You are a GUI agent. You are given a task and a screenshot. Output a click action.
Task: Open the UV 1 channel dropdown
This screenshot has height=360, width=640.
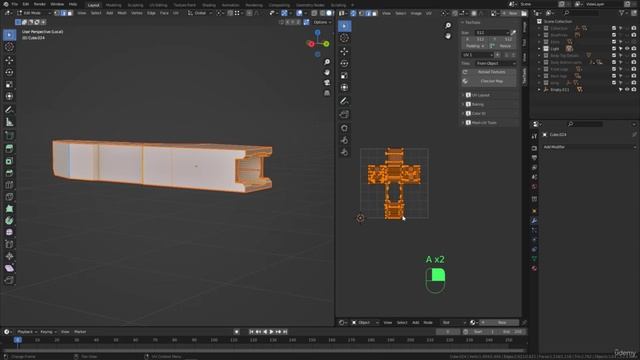click(478, 55)
